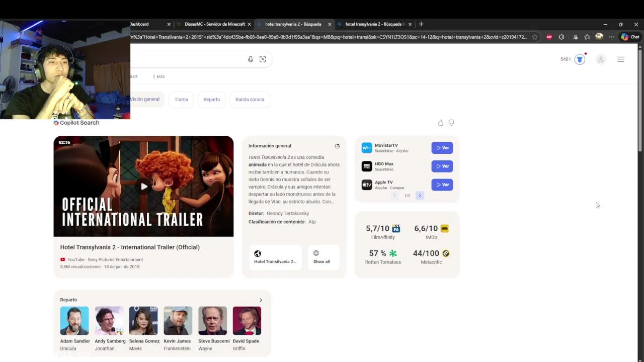Click the IMDb rating logo

tap(444, 228)
